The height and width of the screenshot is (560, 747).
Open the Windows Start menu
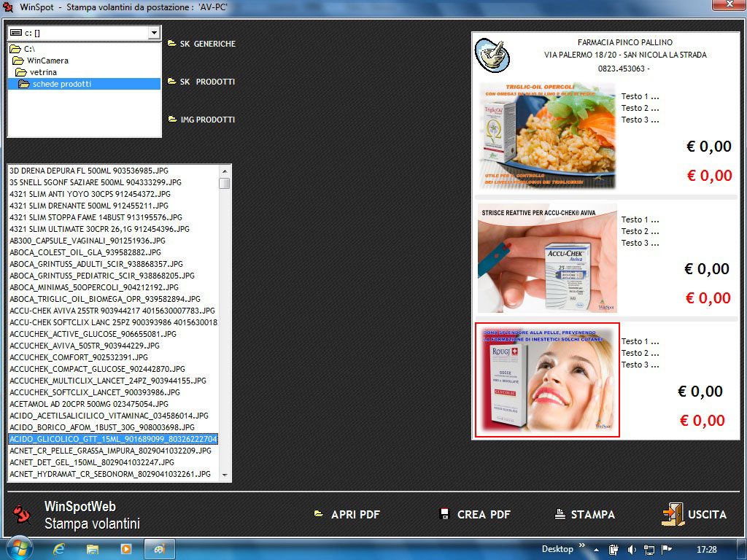18,548
